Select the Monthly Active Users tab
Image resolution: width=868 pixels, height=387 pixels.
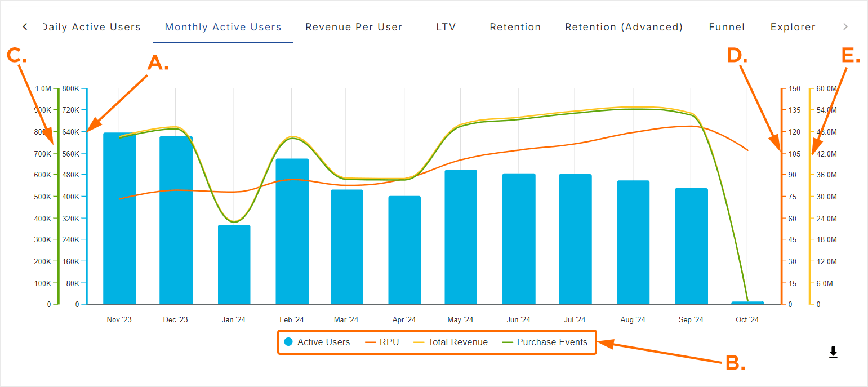point(223,27)
